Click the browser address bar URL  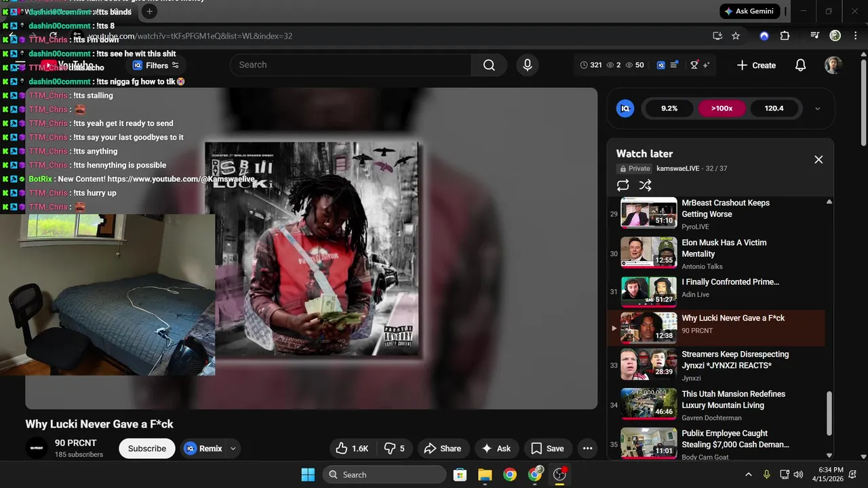tap(190, 36)
